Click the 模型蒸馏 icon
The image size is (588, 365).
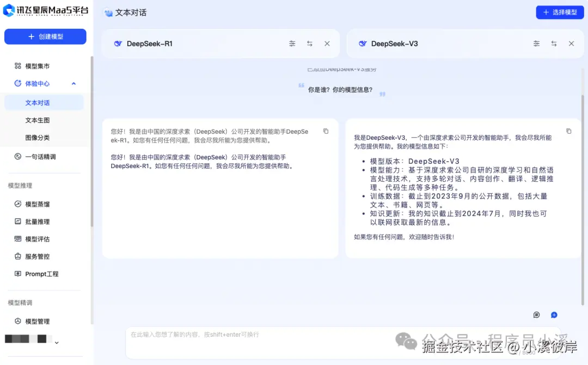pyautogui.click(x=17, y=204)
